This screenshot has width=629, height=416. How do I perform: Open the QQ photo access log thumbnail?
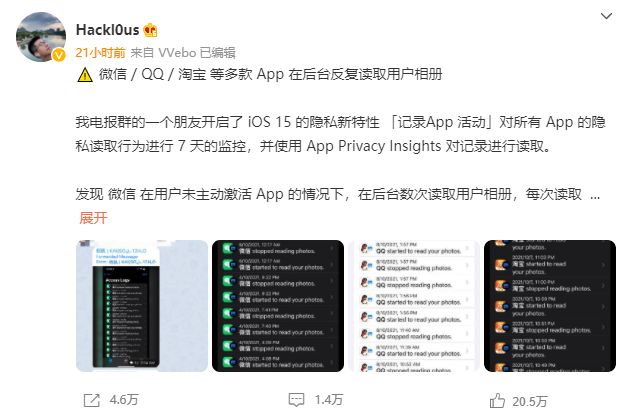coord(414,306)
